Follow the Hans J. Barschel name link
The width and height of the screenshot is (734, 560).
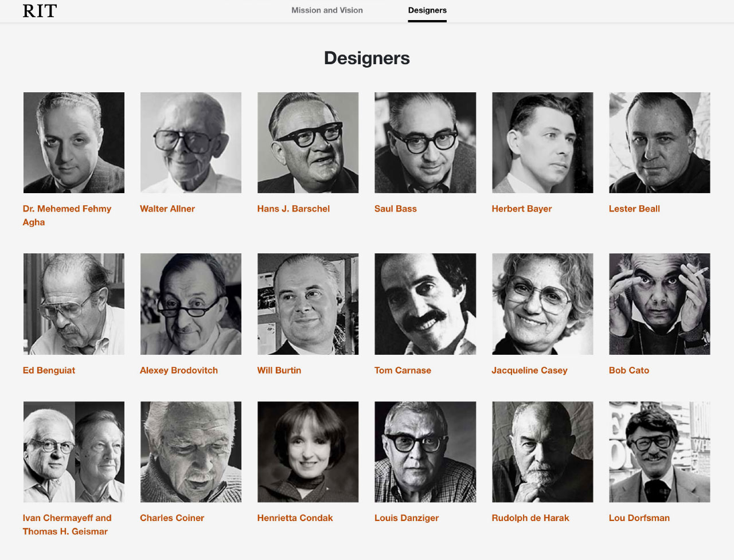click(x=294, y=209)
